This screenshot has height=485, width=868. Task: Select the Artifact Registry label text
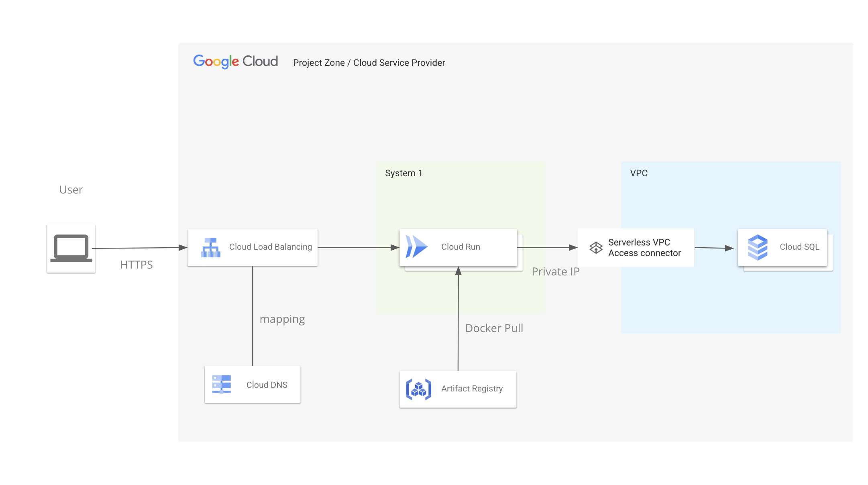472,389
